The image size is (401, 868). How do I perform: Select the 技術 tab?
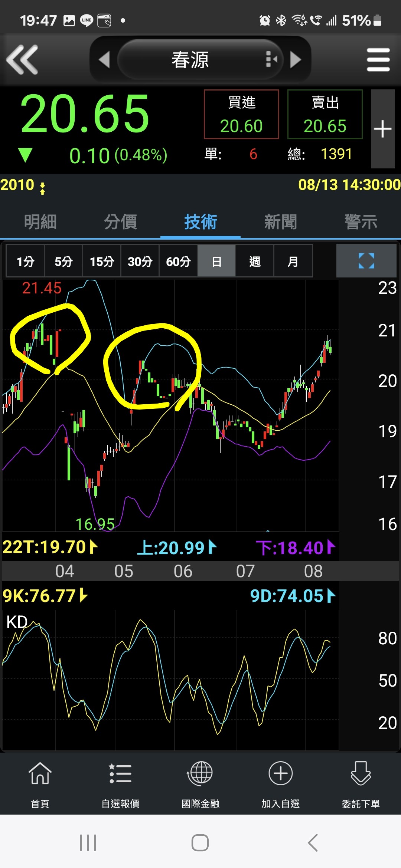[200, 222]
